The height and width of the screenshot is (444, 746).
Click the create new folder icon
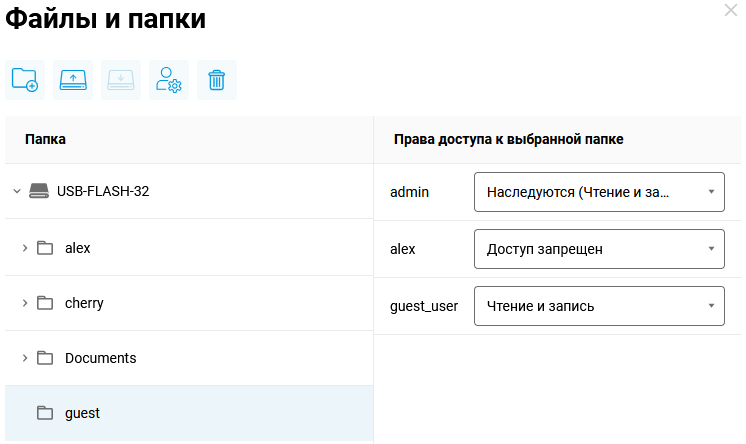[x=25, y=80]
